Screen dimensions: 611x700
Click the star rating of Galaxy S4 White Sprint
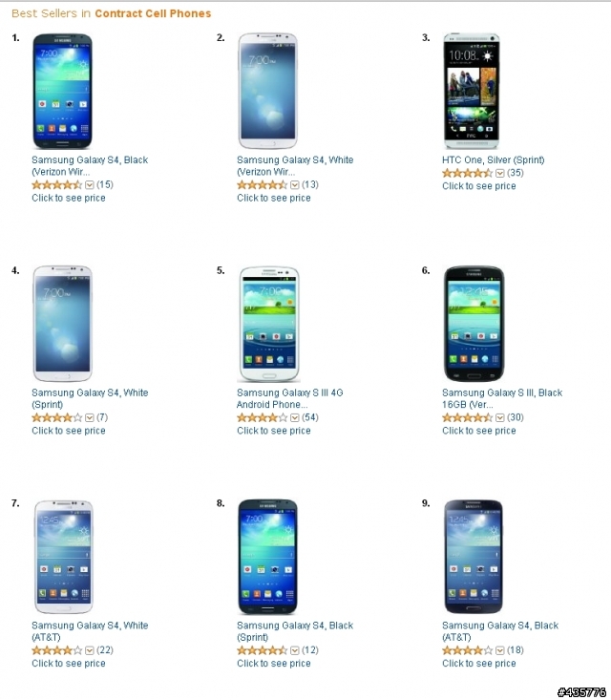coord(57,418)
